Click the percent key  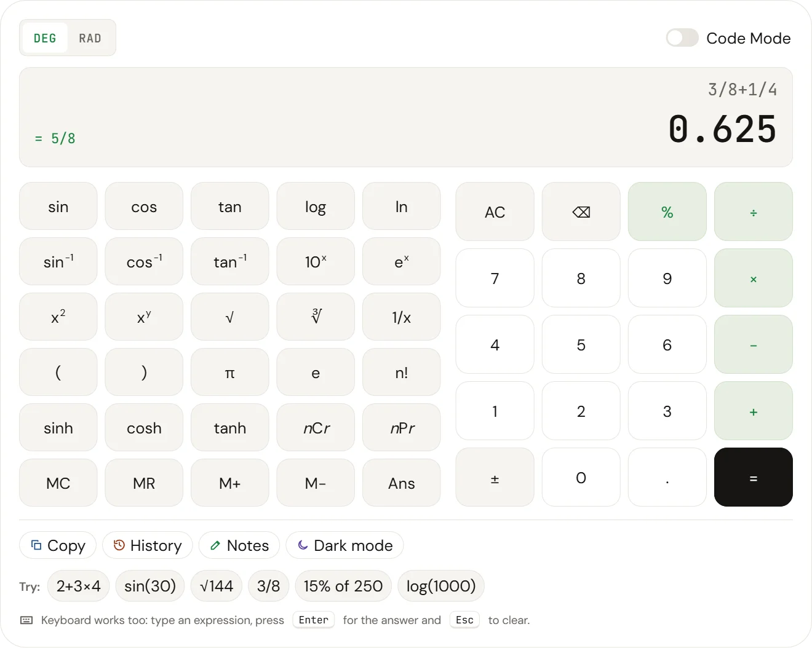pyautogui.click(x=667, y=211)
